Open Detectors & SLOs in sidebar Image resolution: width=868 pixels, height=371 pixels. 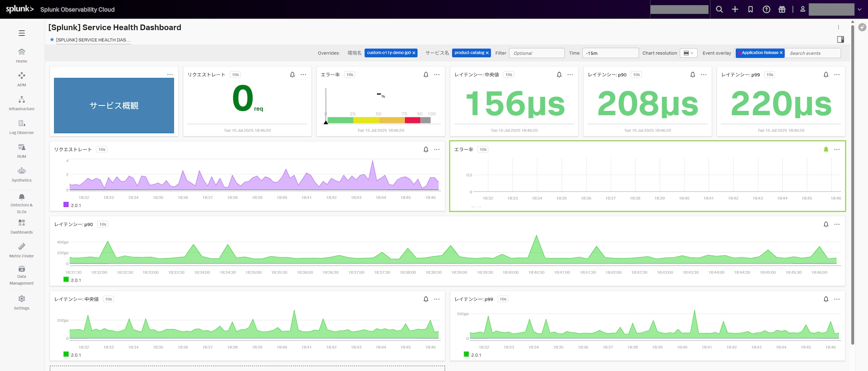click(22, 204)
